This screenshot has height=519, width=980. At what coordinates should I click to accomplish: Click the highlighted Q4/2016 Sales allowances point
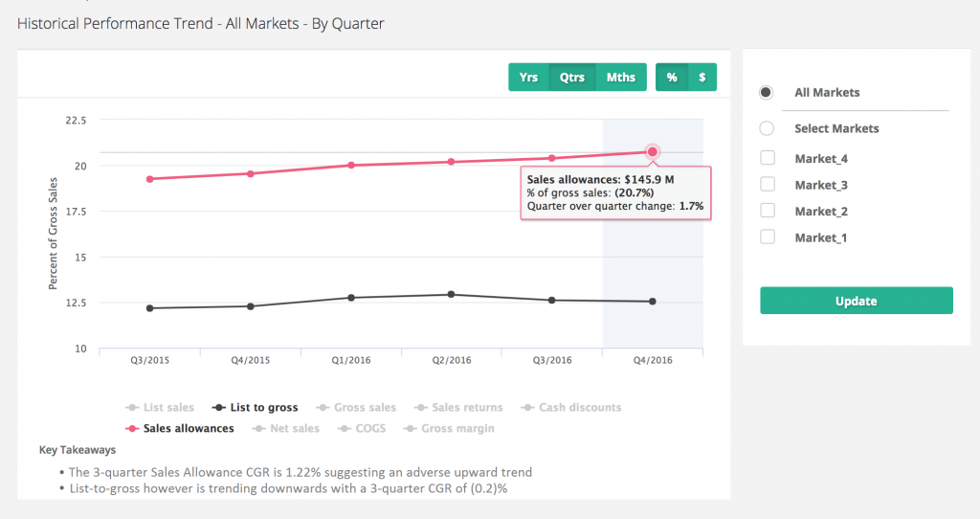click(653, 152)
